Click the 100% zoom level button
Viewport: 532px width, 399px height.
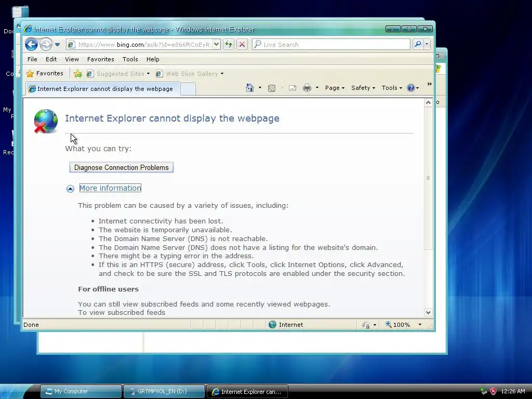[x=397, y=325]
